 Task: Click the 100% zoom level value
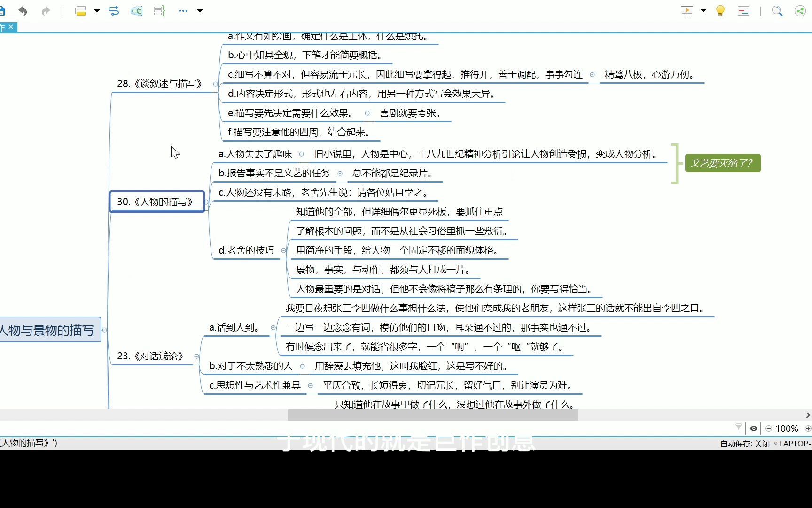coord(787,429)
